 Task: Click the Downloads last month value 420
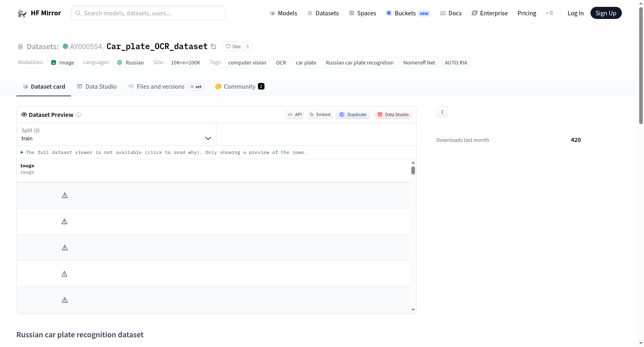pyautogui.click(x=576, y=140)
